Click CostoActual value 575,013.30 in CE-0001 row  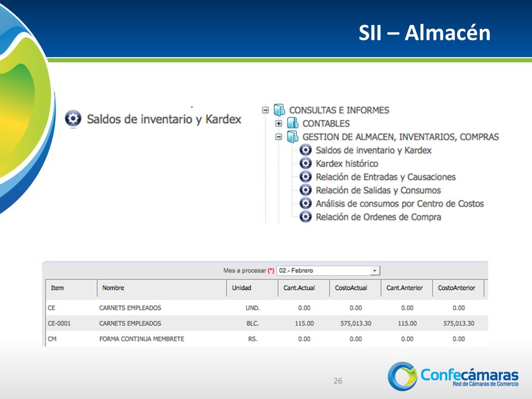pyautogui.click(x=356, y=323)
